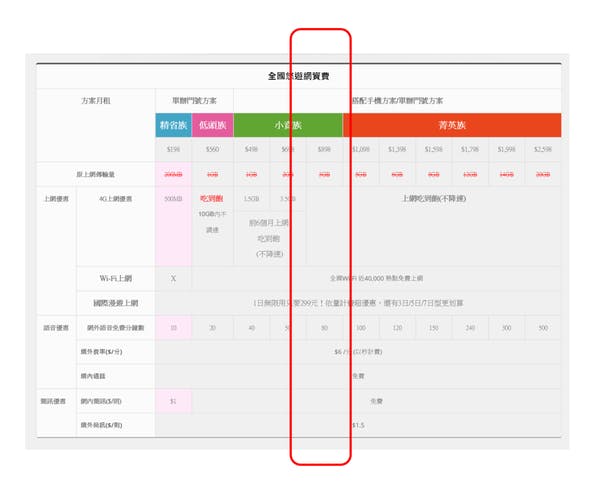Select the orange 菁英族 plan header

click(x=452, y=125)
